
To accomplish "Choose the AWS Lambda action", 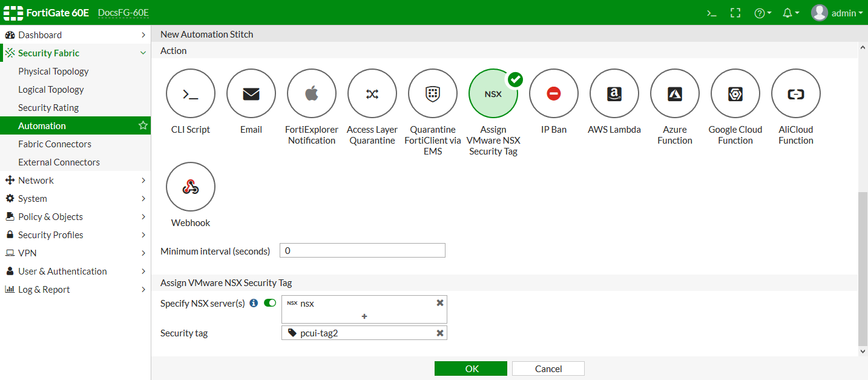I will pyautogui.click(x=614, y=93).
